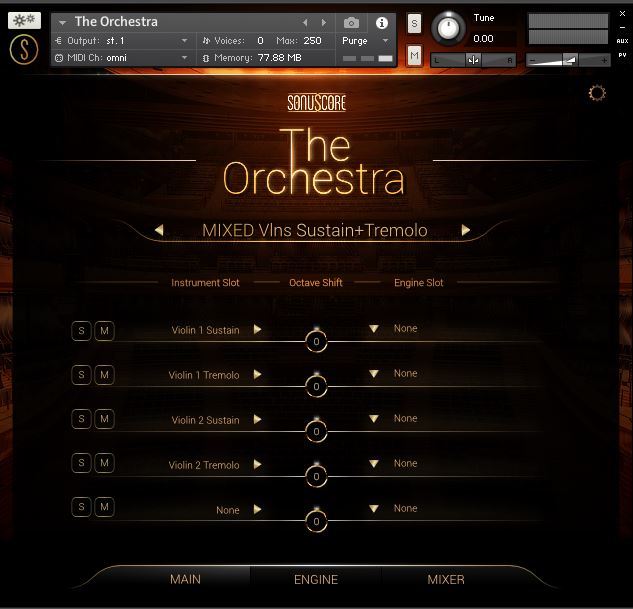This screenshot has width=633, height=609.
Task: Open instrument browser for Violin 2 Tremolo
Action: [x=257, y=465]
